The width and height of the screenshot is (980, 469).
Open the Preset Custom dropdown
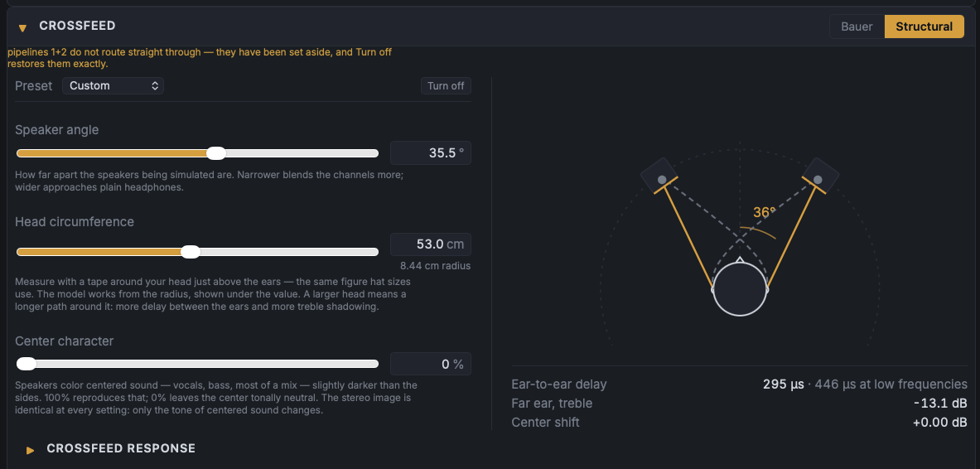(113, 85)
